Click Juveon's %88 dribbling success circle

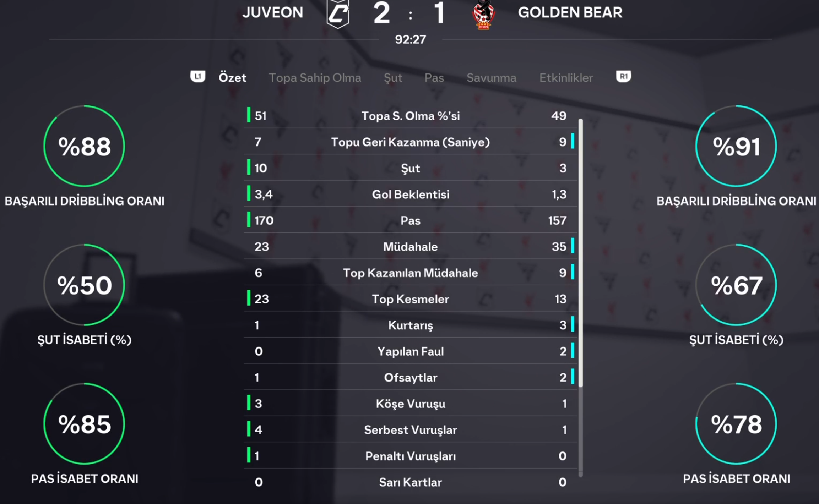point(84,146)
